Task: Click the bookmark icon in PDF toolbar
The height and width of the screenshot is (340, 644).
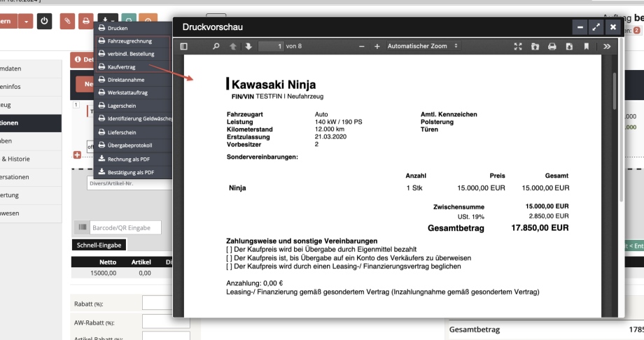Action: pyautogui.click(x=586, y=46)
